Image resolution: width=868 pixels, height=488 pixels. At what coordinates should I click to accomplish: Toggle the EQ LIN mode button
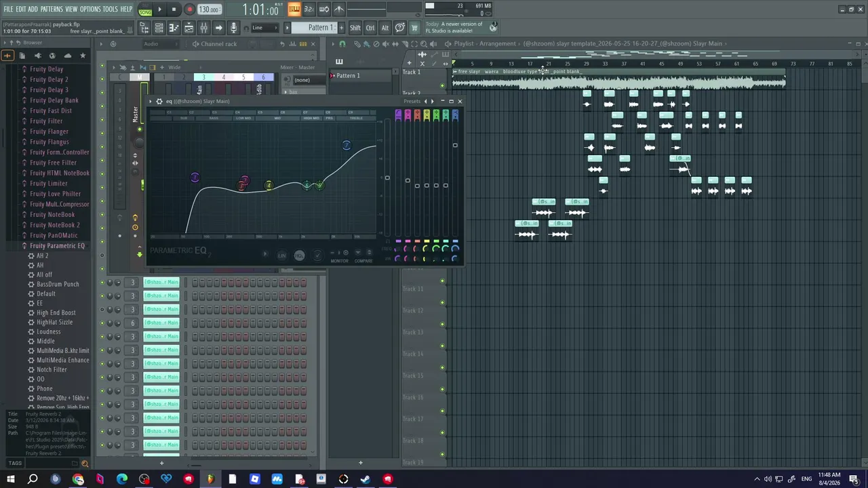[282, 256]
